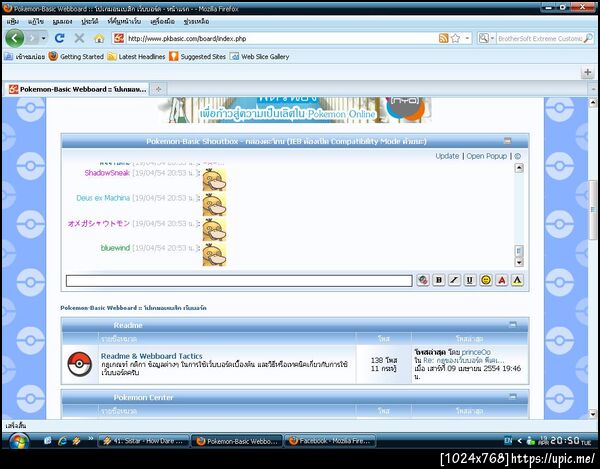The image size is (600, 469).
Task: Open the second menu in the menu bar
Action: [36, 21]
